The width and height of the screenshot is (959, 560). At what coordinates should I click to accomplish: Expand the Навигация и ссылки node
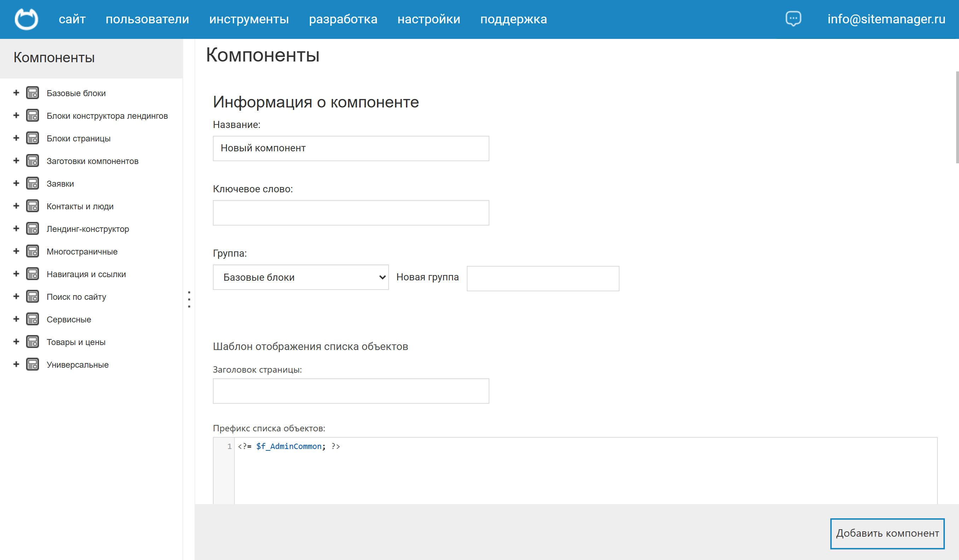16,274
